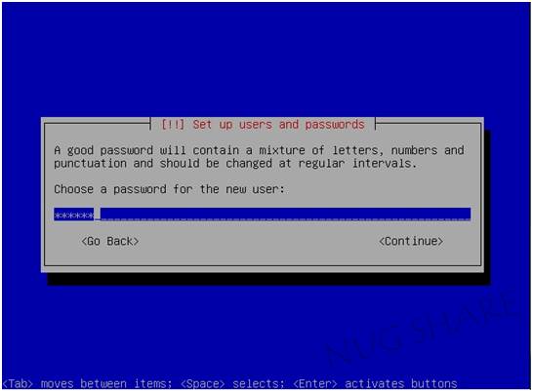This screenshot has height=392, width=533.
Task: Click the word "letters" in the description
Action: tap(355, 150)
